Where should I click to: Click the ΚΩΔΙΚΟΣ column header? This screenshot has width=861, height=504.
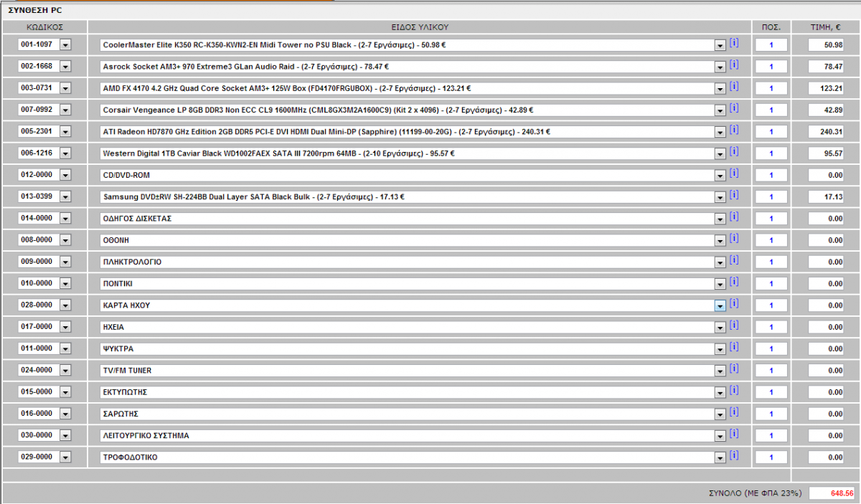tap(45, 27)
